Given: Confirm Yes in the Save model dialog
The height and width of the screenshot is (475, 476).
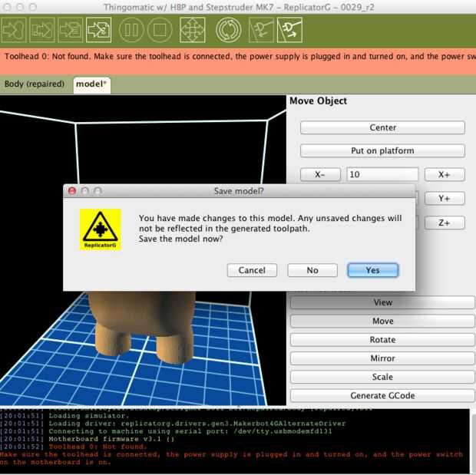Looking at the screenshot, I should click(373, 270).
